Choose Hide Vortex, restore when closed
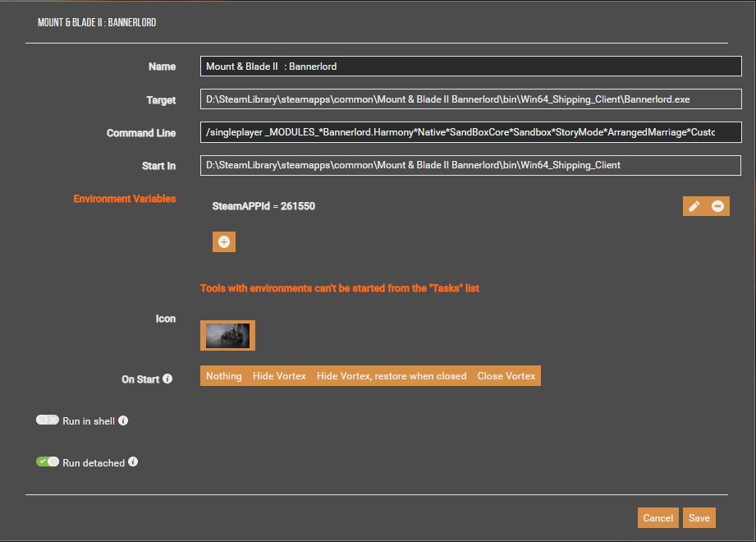 click(x=392, y=376)
